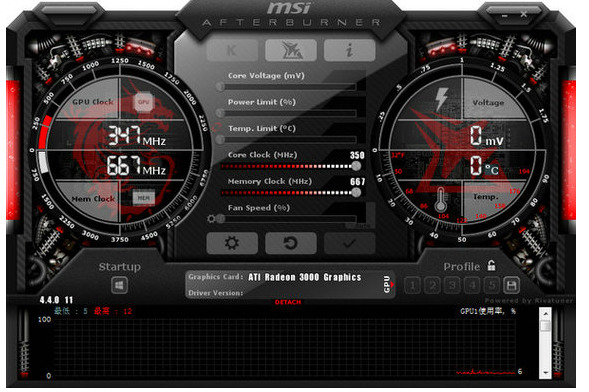Click the Core Clock slider handle

point(356,166)
